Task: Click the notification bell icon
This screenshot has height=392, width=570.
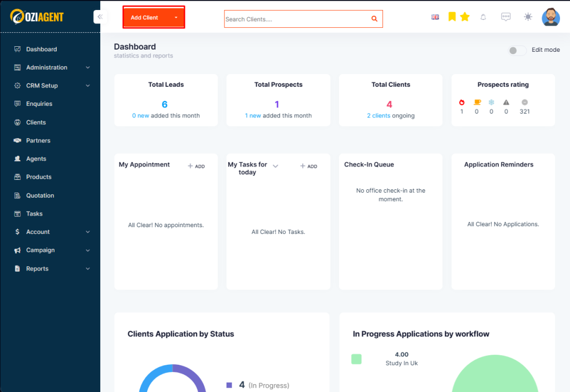Action: coord(483,17)
